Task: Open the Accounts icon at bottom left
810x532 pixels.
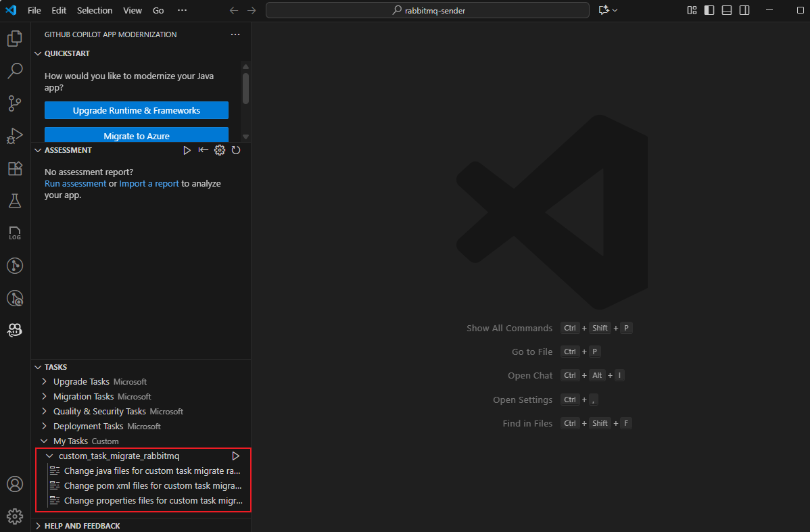Action: point(15,484)
